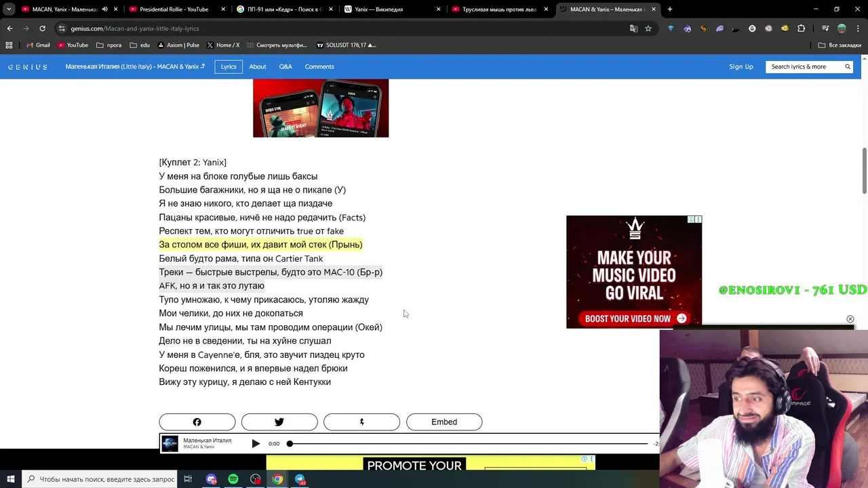The height and width of the screenshot is (488, 868).
Task: Open Telegram from the taskbar
Action: (300, 479)
